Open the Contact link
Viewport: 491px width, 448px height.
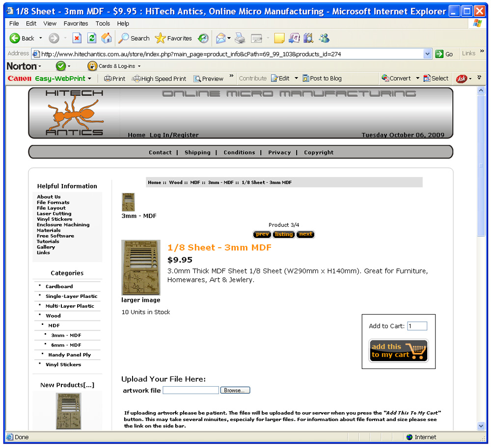[x=160, y=152]
